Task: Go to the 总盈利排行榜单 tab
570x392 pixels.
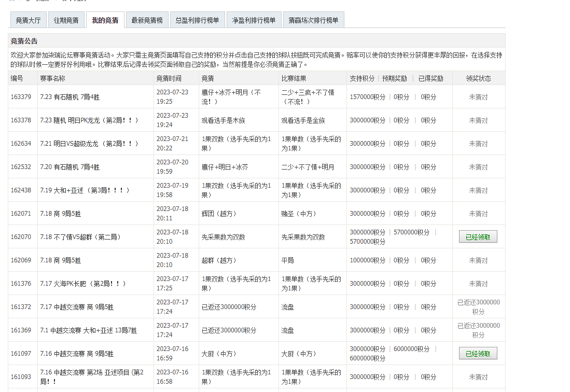Action: coord(197,20)
